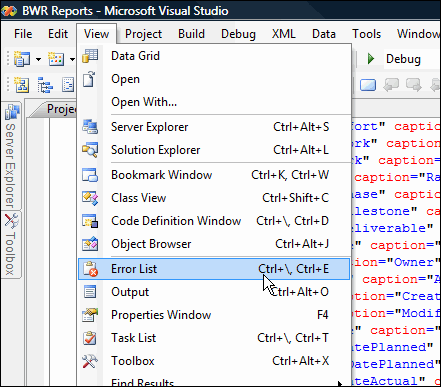Open Add New Item dropdown arrow

pyautogui.click(x=72, y=59)
